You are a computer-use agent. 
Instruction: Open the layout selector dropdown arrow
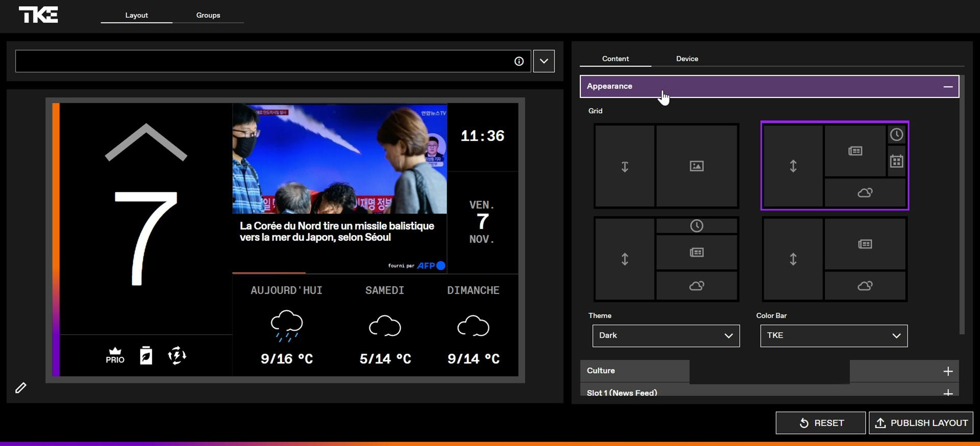pos(544,61)
